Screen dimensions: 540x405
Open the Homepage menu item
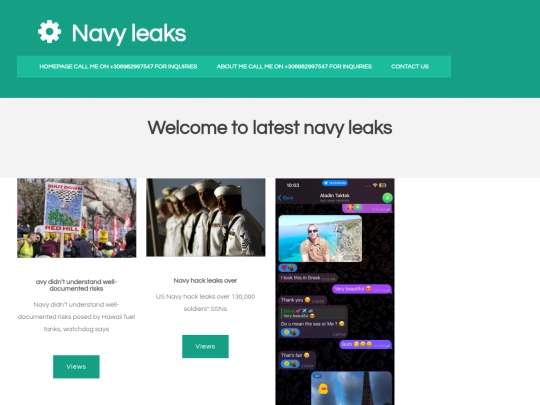[x=118, y=66]
